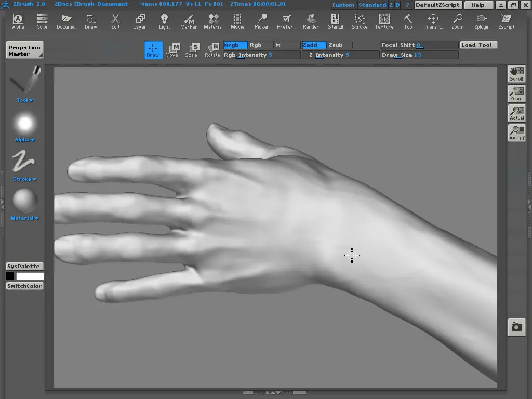Image resolution: width=532 pixels, height=399 pixels.
Task: Click the camera snapshot icon
Action: (516, 327)
